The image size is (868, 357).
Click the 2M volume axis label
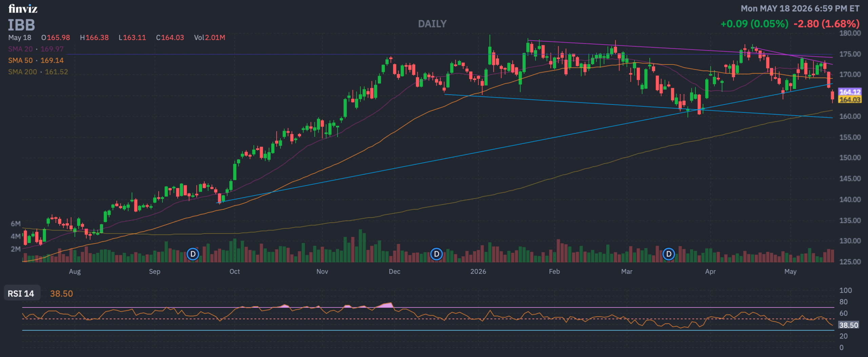[x=16, y=249]
